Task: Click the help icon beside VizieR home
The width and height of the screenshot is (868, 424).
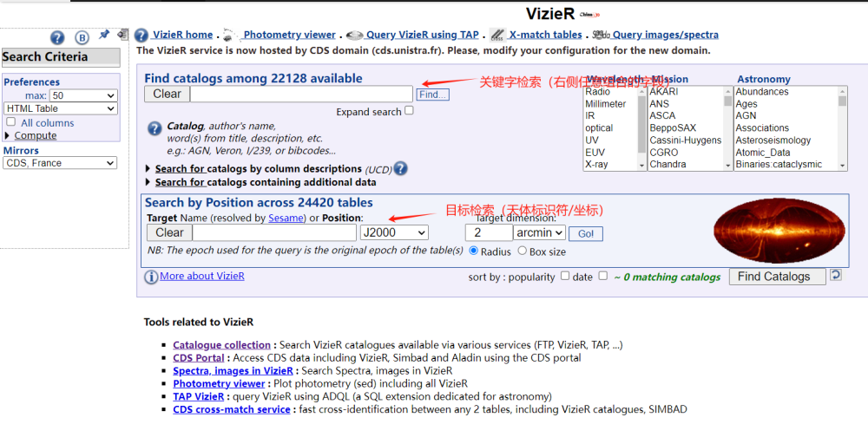Action: 141,35
